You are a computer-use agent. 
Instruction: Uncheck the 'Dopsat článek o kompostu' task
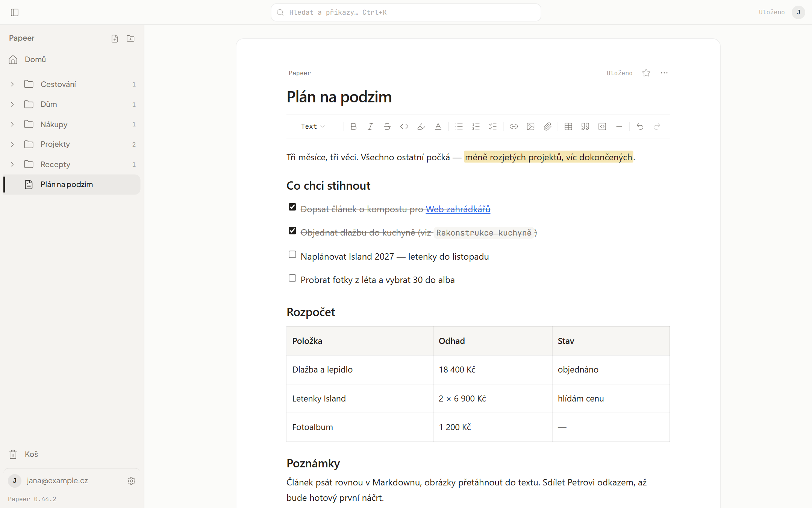[x=292, y=207]
